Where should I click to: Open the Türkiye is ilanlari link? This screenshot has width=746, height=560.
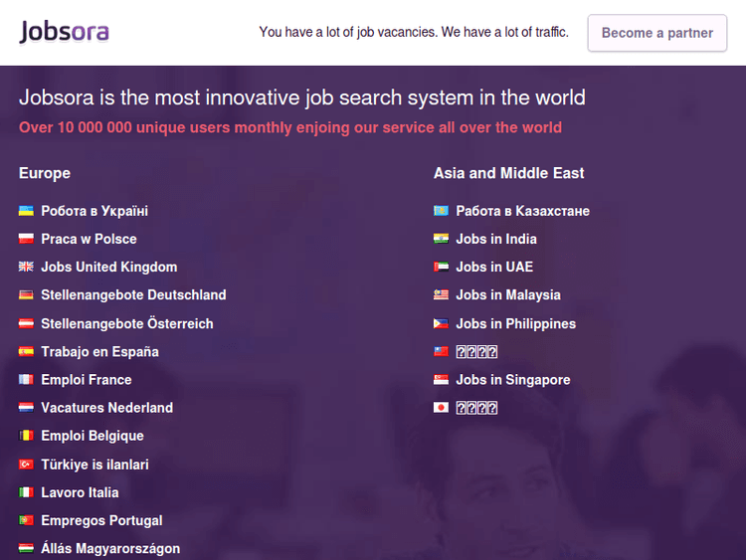(95, 465)
